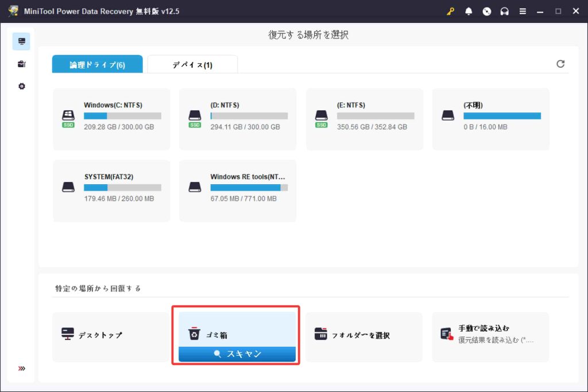
Task: Select the SYSTEM(FAT32) partition
Action: point(111,191)
